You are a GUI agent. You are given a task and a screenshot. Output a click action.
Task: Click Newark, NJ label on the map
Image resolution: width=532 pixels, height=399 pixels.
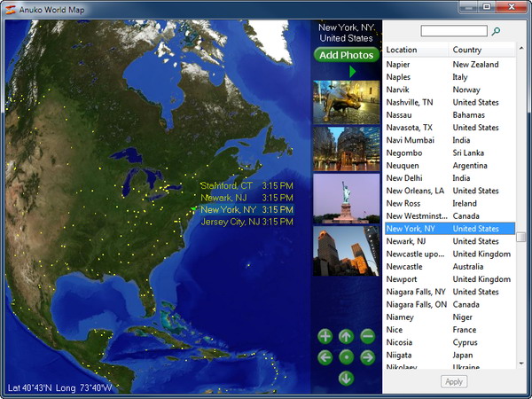pyautogui.click(x=223, y=198)
